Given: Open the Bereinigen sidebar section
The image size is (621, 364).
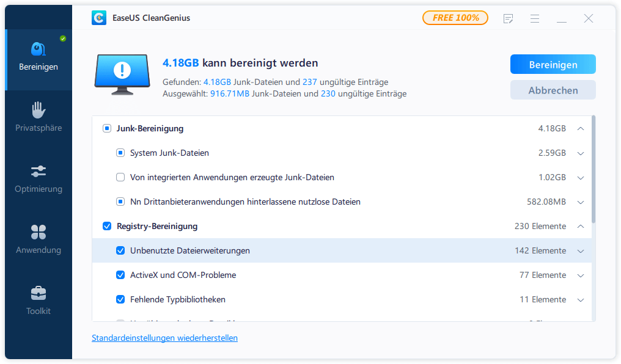Looking at the screenshot, I should tap(39, 60).
